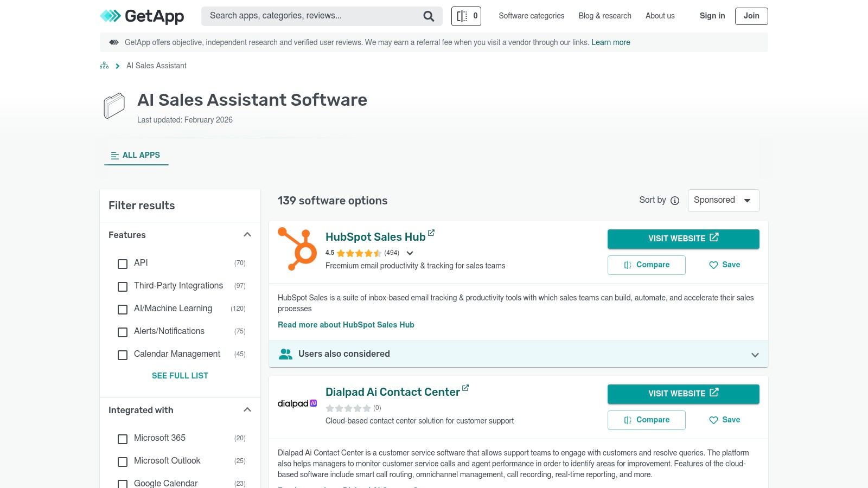Screen dimensions: 868x488
Task: Click the breadcrumb sitemap home icon
Action: coord(104,66)
